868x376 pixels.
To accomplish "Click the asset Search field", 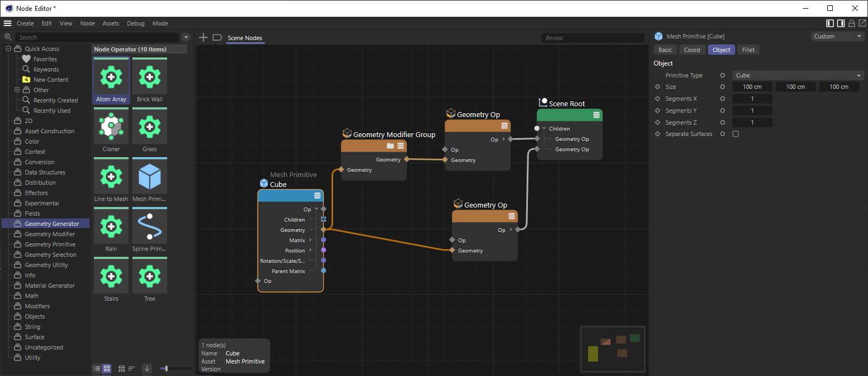I will [98, 37].
